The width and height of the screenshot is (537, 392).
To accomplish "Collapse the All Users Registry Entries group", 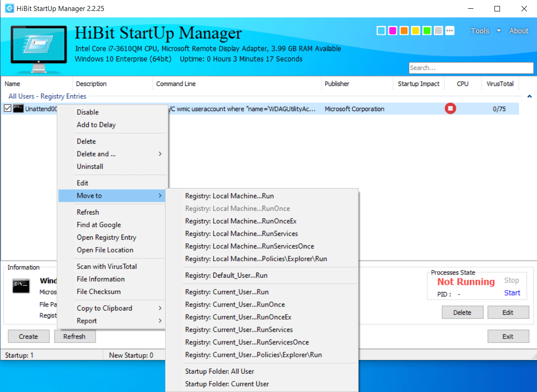I will pos(530,97).
